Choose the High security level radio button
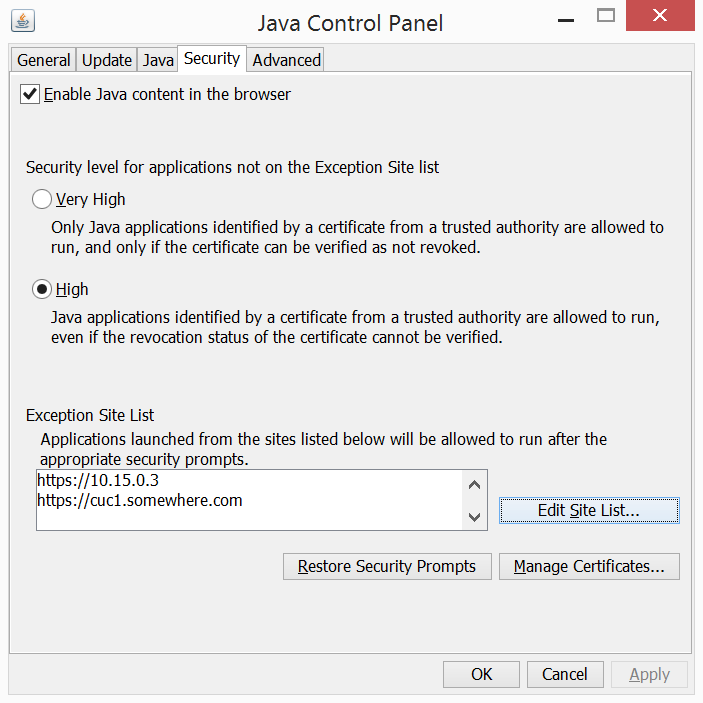The width and height of the screenshot is (703, 703). pos(42,289)
